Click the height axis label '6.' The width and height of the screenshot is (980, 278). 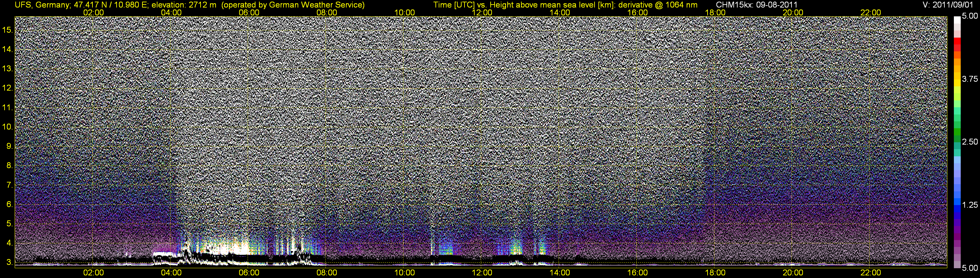[x=9, y=204]
